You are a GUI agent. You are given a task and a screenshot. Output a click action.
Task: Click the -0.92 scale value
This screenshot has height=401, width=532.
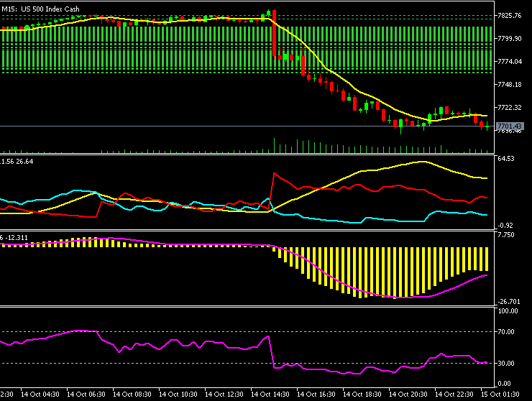(505, 225)
